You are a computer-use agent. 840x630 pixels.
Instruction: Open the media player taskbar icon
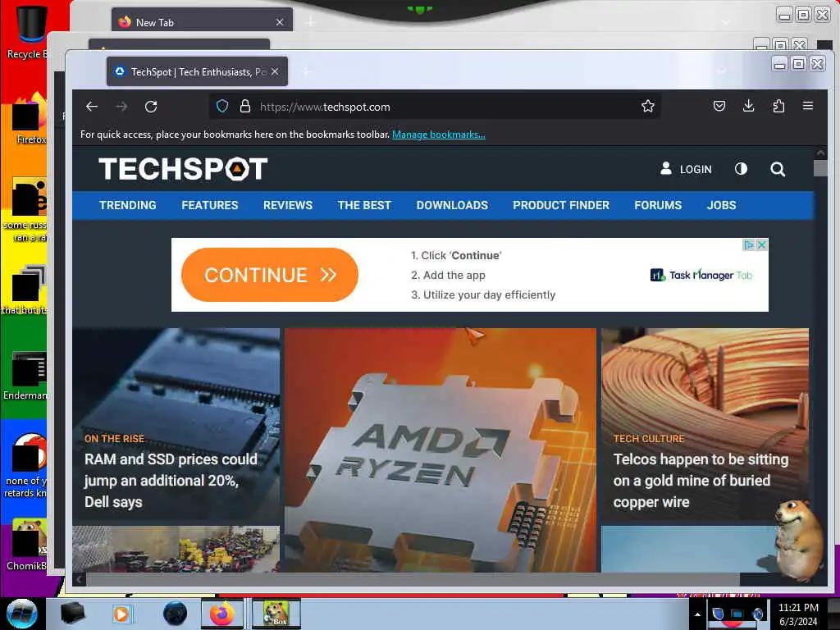[x=121, y=614]
